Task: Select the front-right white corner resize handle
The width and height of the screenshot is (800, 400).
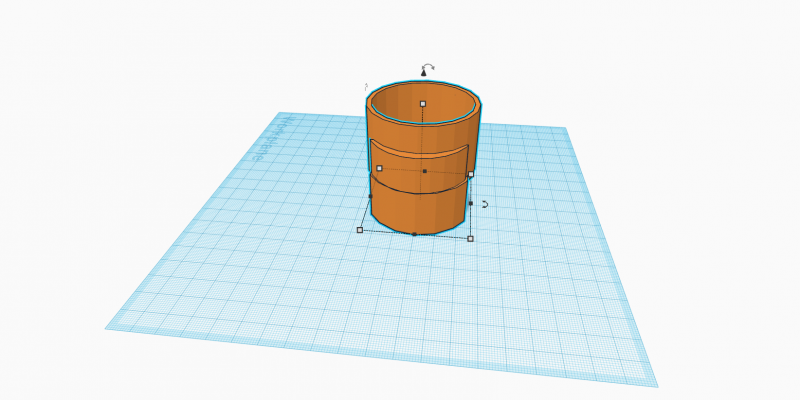Action: pyautogui.click(x=470, y=238)
